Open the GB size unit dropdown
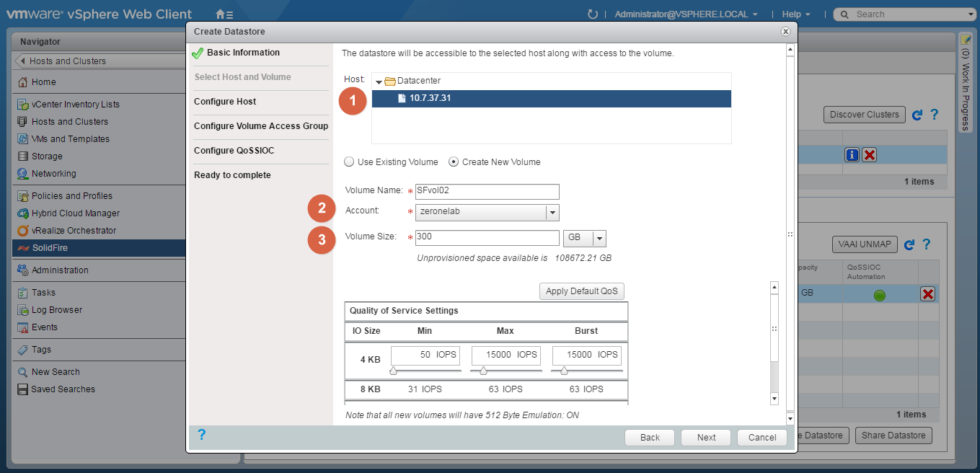This screenshot has width=980, height=473. pyautogui.click(x=585, y=238)
